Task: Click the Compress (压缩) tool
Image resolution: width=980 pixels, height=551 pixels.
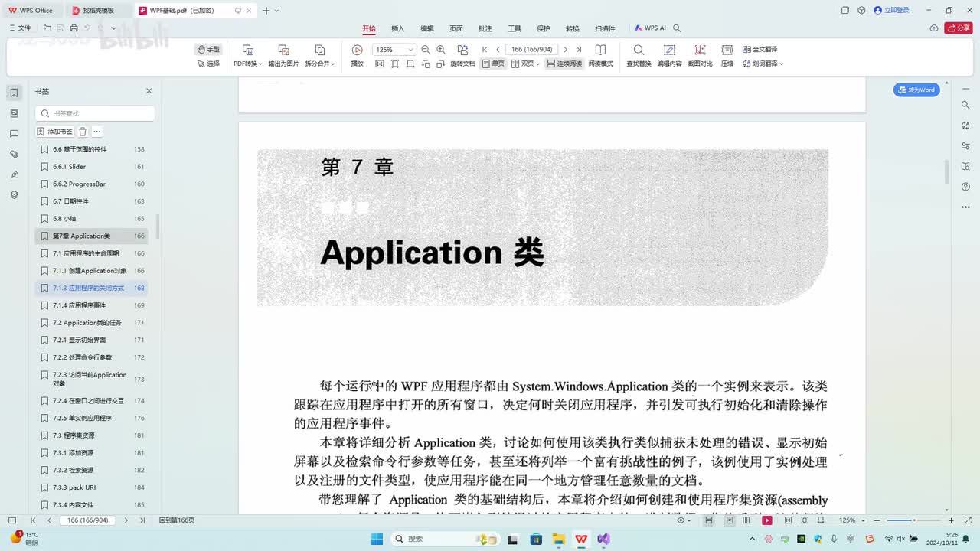Action: 727,55
